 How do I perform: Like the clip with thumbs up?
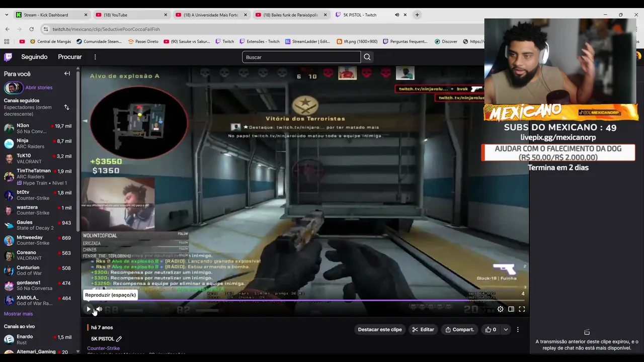491,330
